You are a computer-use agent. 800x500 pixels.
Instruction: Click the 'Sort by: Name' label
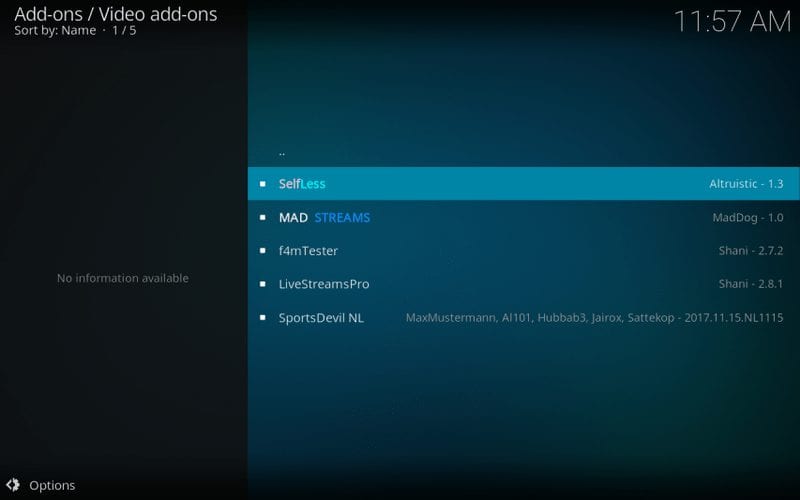click(55, 31)
